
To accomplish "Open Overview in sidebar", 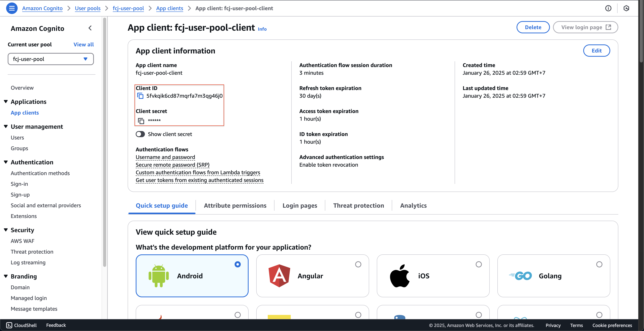I will coord(22,88).
